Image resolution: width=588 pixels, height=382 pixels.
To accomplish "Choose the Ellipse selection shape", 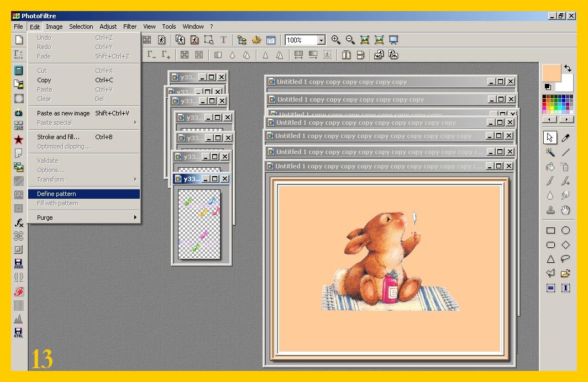I will tap(566, 231).
